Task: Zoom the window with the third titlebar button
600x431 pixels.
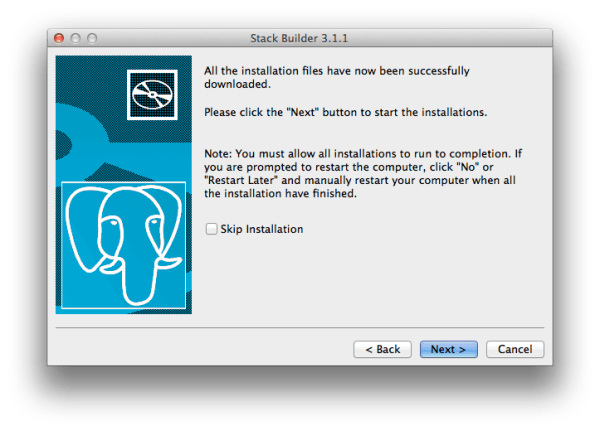Action: coord(92,38)
